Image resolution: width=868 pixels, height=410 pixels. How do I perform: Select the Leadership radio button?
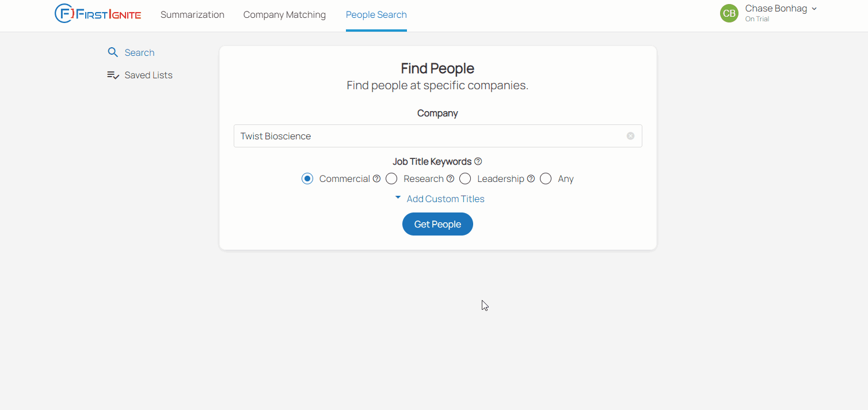pos(465,179)
